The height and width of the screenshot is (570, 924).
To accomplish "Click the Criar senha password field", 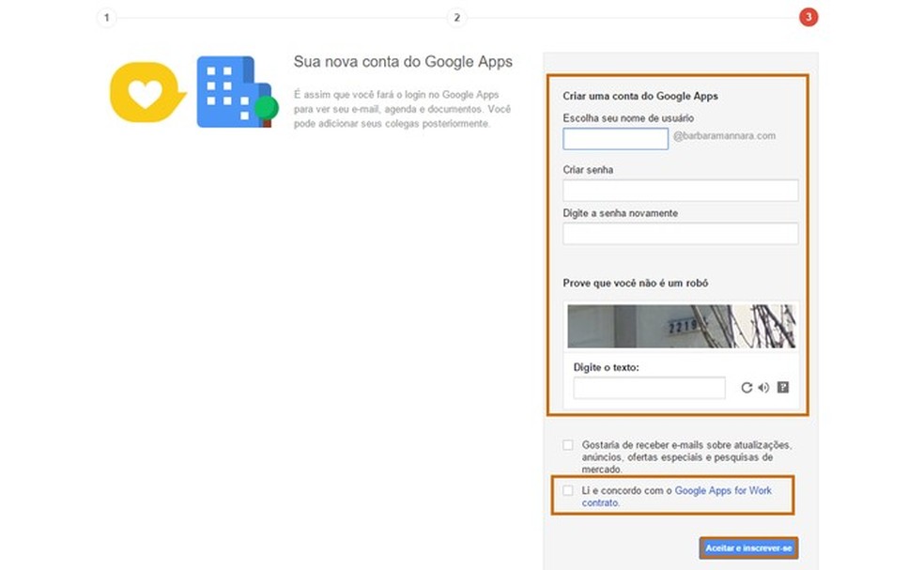I will [679, 190].
